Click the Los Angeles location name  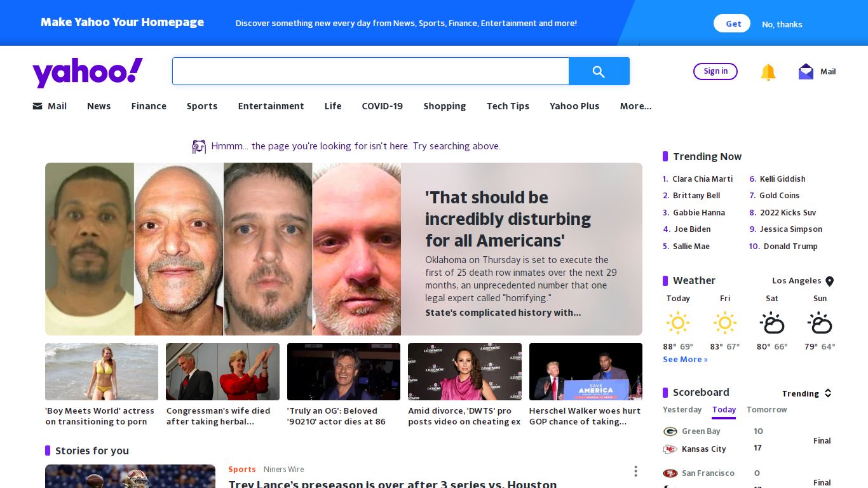pyautogui.click(x=797, y=281)
